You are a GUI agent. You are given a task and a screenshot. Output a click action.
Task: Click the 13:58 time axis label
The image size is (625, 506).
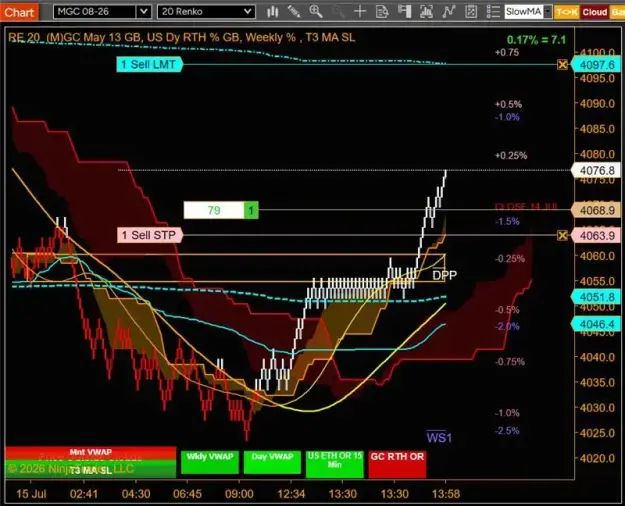point(446,494)
